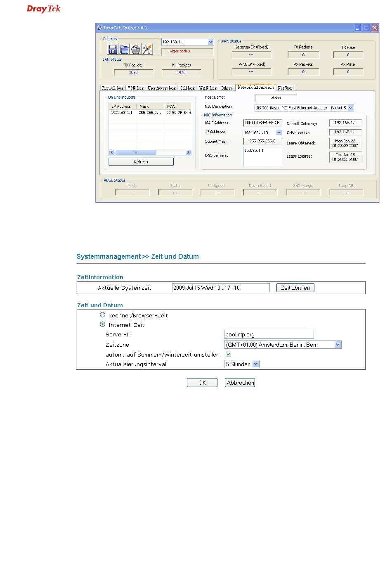The width and height of the screenshot is (392, 577).
Task: Open the Zeitzone dropdown
Action: click(x=338, y=345)
